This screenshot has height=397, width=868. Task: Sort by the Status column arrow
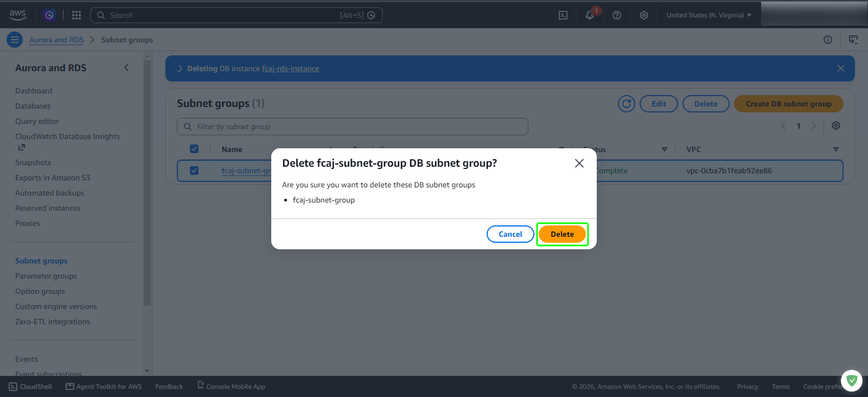pos(665,149)
